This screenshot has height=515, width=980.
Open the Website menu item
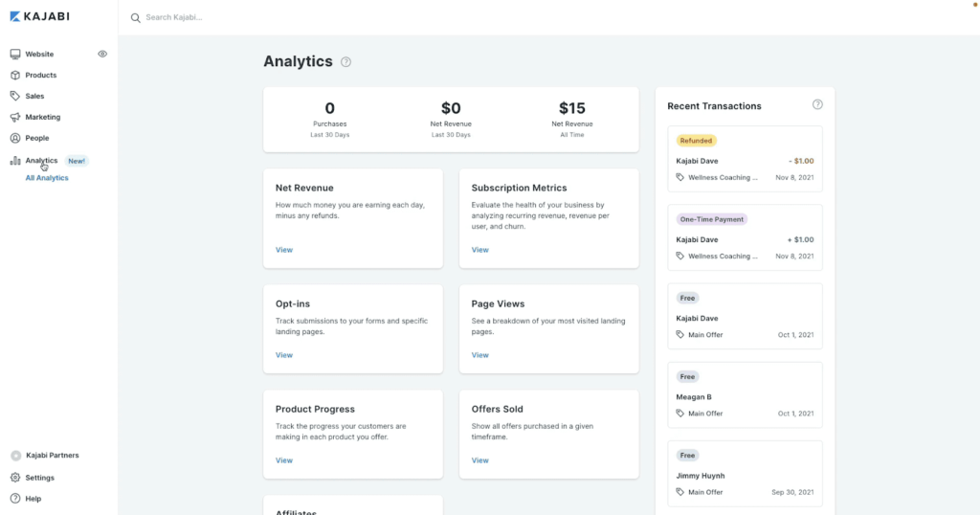pos(39,55)
